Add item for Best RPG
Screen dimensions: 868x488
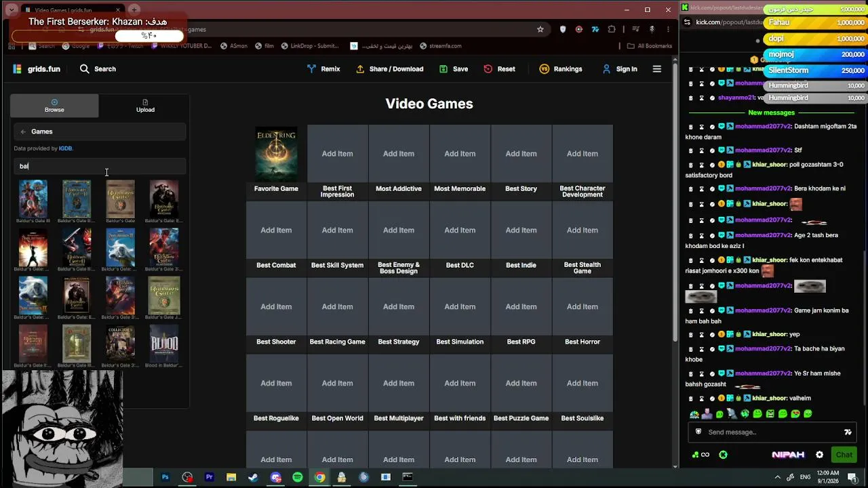click(521, 307)
